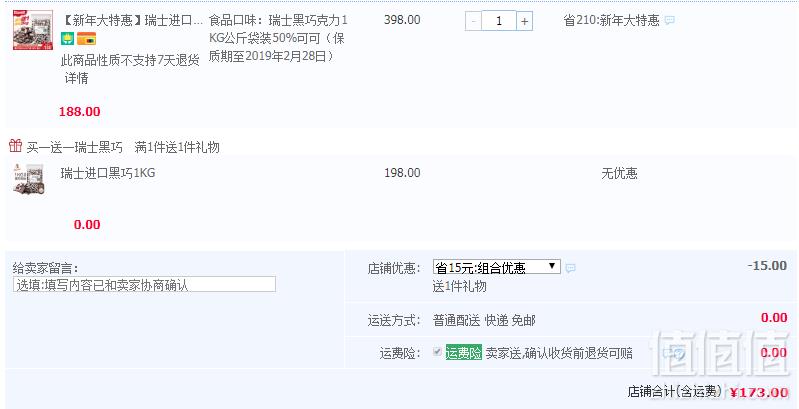Click the 此商品性质不支持7天退货 notice text
799x409 pixels.
pyautogui.click(x=130, y=61)
